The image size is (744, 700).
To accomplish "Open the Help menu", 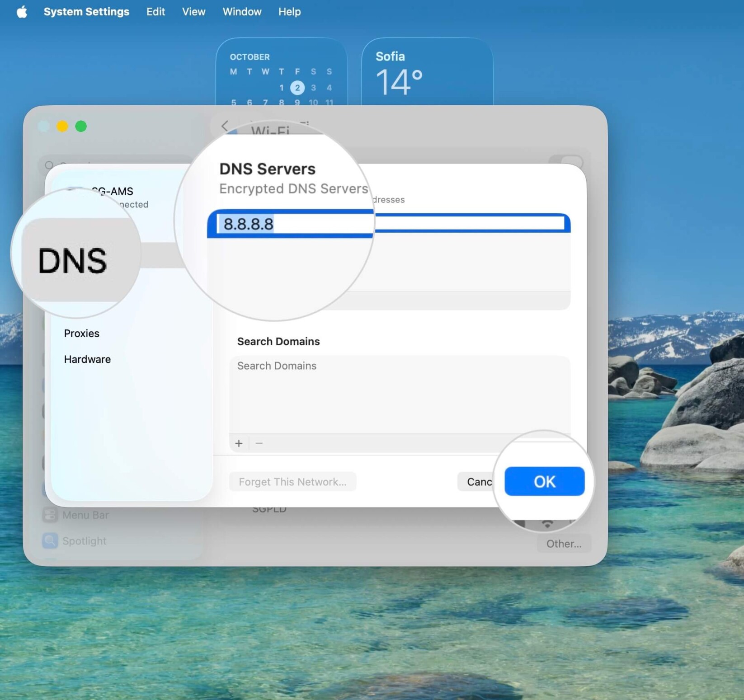I will (289, 12).
